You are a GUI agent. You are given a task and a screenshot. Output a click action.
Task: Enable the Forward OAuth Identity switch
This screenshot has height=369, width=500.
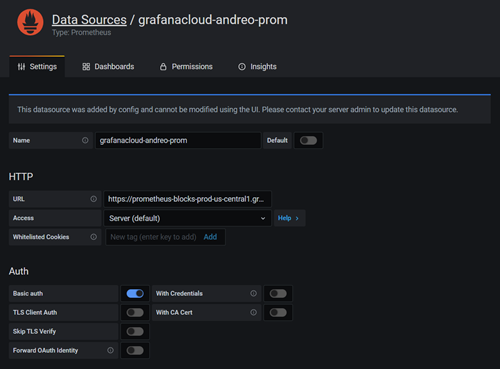tap(135, 350)
